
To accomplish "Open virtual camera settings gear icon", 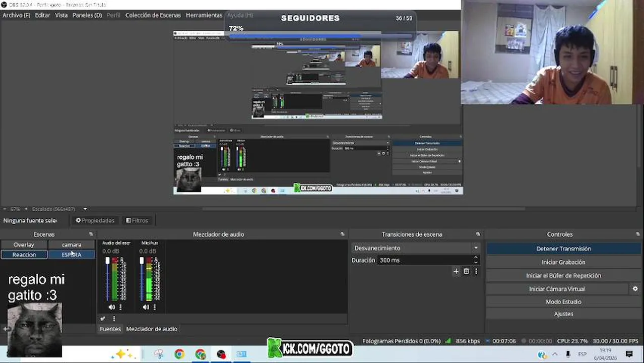I will coord(635,289).
